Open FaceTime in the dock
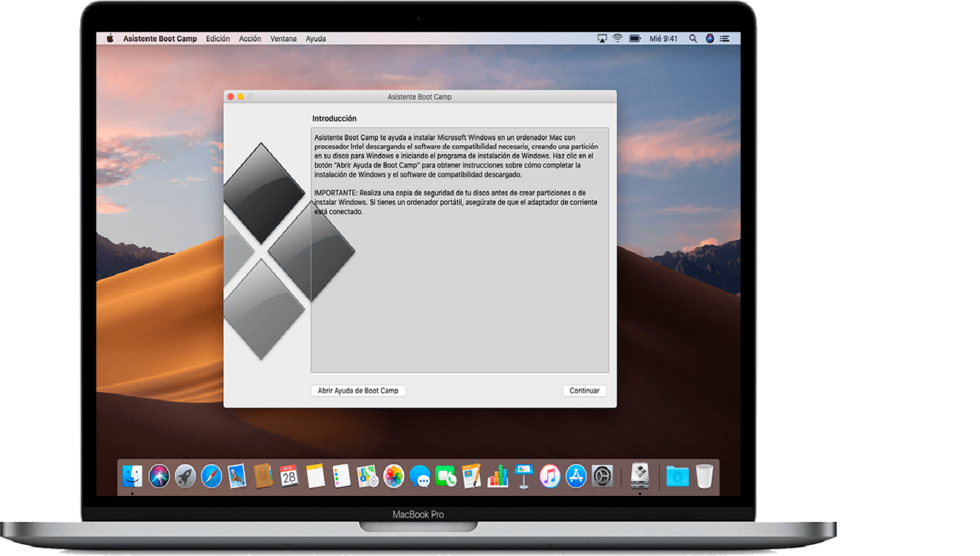Screen dimensions: 980x556 pyautogui.click(x=446, y=476)
